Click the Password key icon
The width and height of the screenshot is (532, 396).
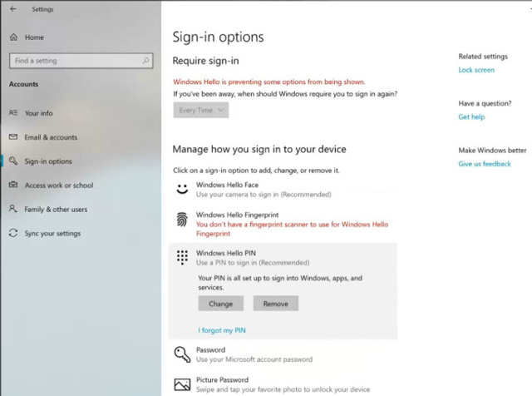point(182,354)
